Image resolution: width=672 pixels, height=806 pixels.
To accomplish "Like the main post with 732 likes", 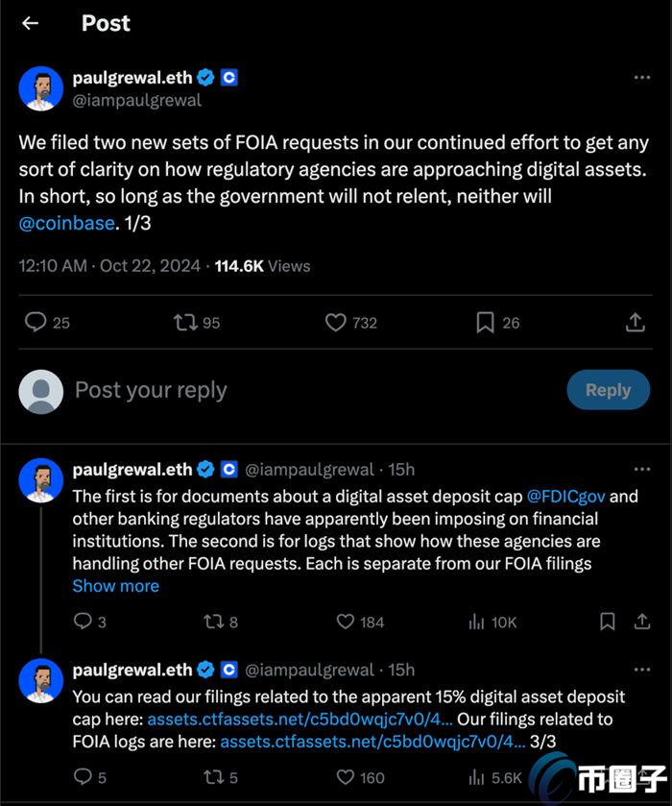I will tap(335, 323).
